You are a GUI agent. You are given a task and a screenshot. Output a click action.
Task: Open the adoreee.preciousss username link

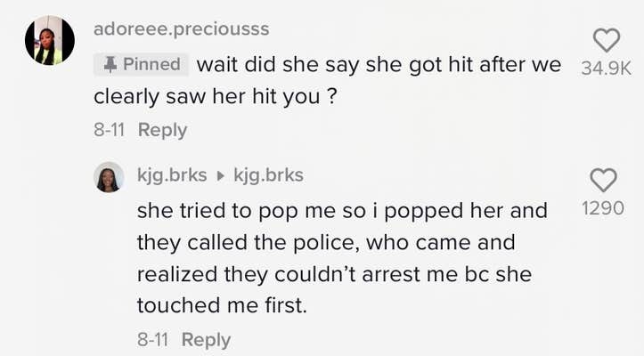pos(181,28)
